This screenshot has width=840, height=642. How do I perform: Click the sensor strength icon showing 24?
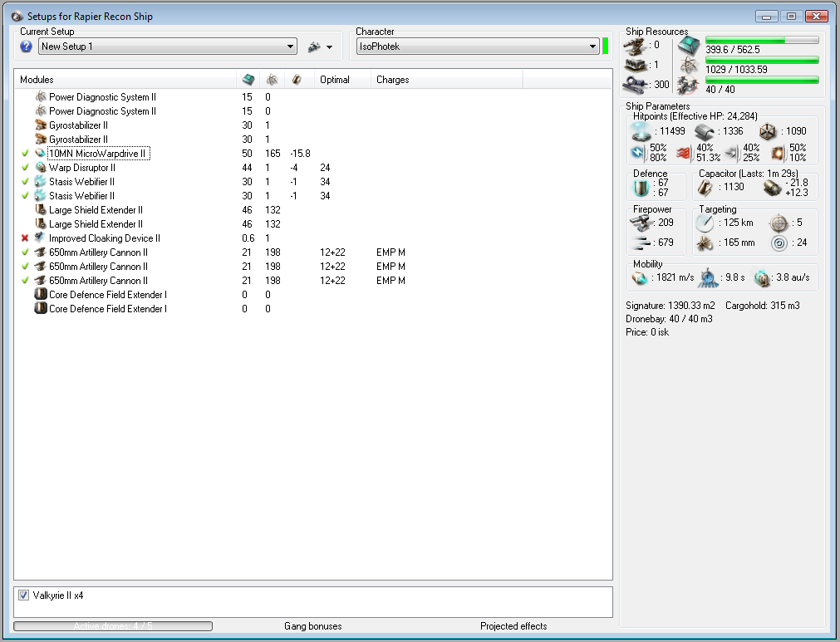tap(779, 243)
